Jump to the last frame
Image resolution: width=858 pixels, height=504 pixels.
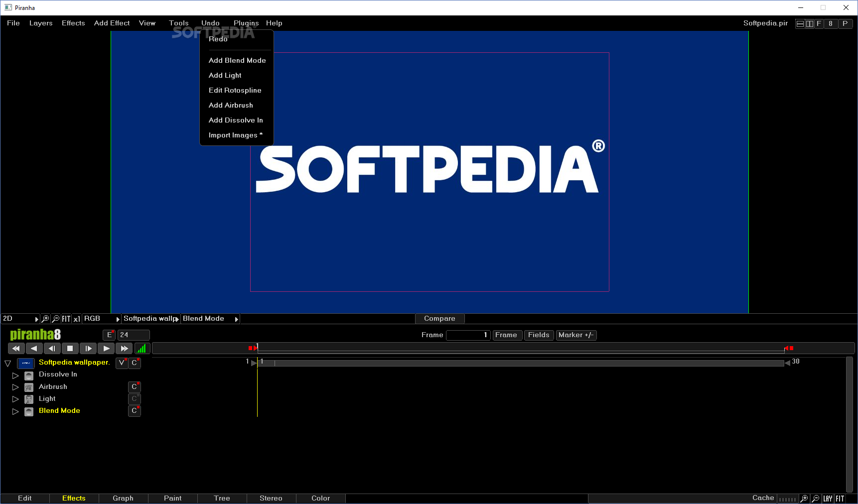(124, 349)
